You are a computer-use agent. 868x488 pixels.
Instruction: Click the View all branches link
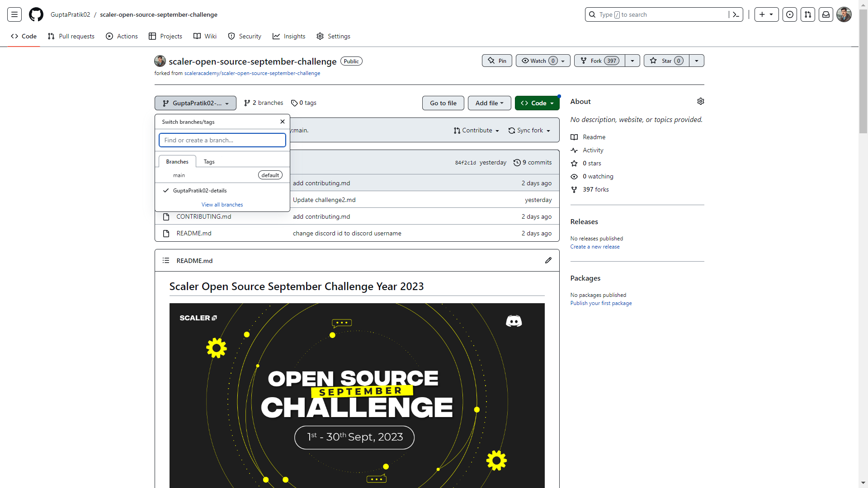pyautogui.click(x=222, y=204)
